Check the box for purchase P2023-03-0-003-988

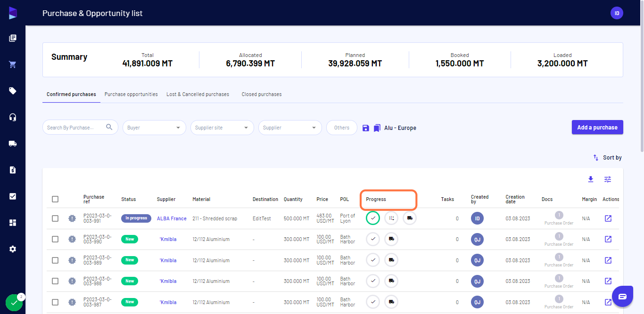(x=55, y=281)
